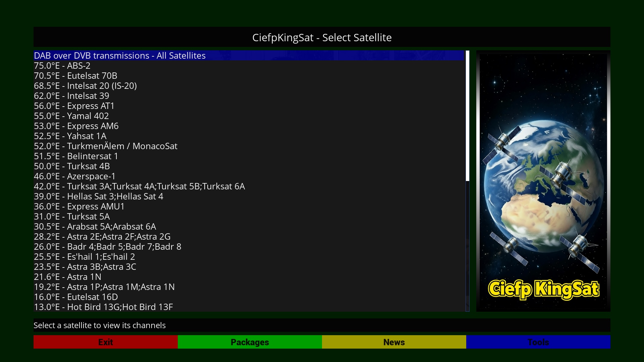Open the green Packages button

pos(250,342)
